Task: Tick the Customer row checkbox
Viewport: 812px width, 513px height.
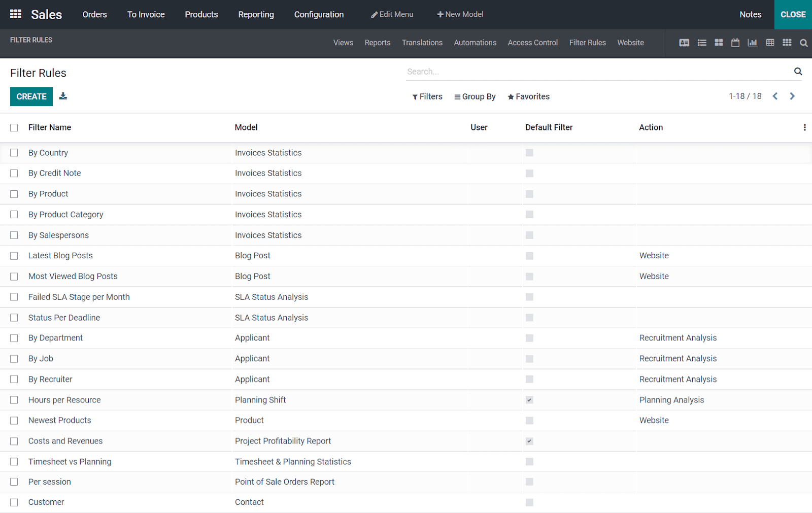Action: pos(14,502)
